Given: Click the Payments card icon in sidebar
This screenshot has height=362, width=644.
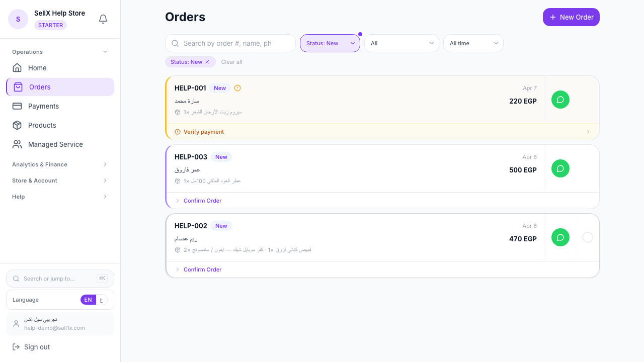Looking at the screenshot, I should pos(17,106).
